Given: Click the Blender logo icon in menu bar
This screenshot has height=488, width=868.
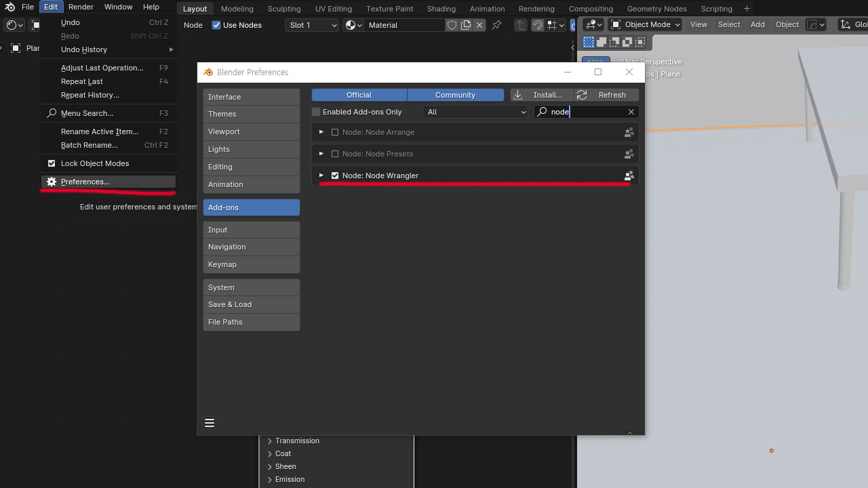Looking at the screenshot, I should 9,7.
